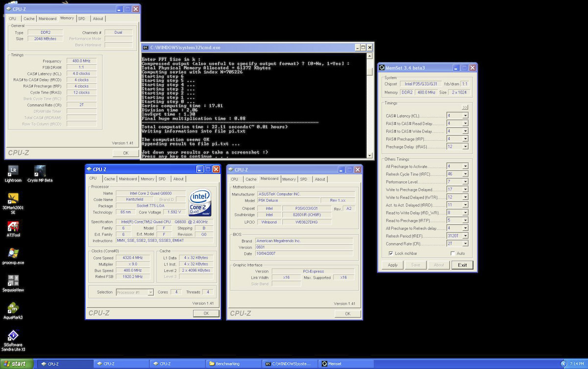Select procexp.exe on the desktop

(x=13, y=256)
